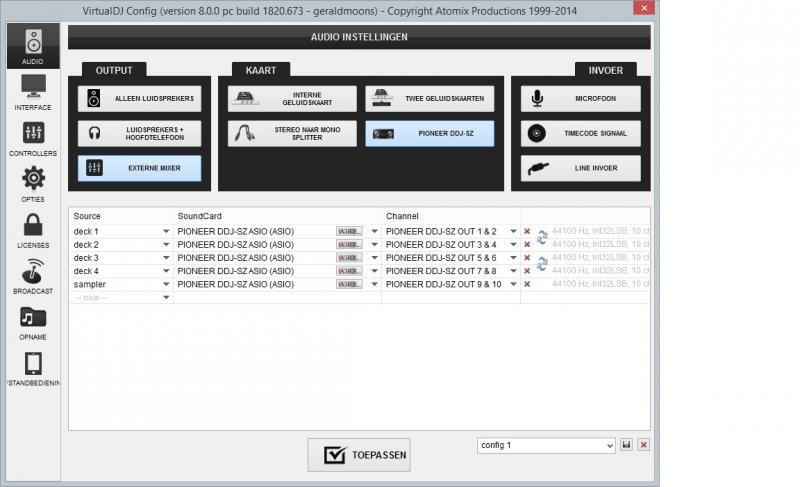The height and width of the screenshot is (487, 800).
Task: Select the Kaart tab header
Action: (261, 70)
